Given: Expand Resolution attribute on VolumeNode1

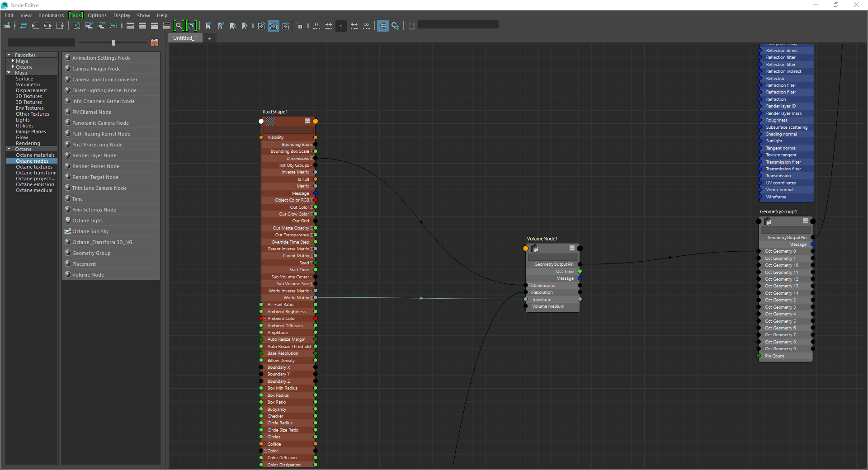Looking at the screenshot, I should click(x=530, y=292).
